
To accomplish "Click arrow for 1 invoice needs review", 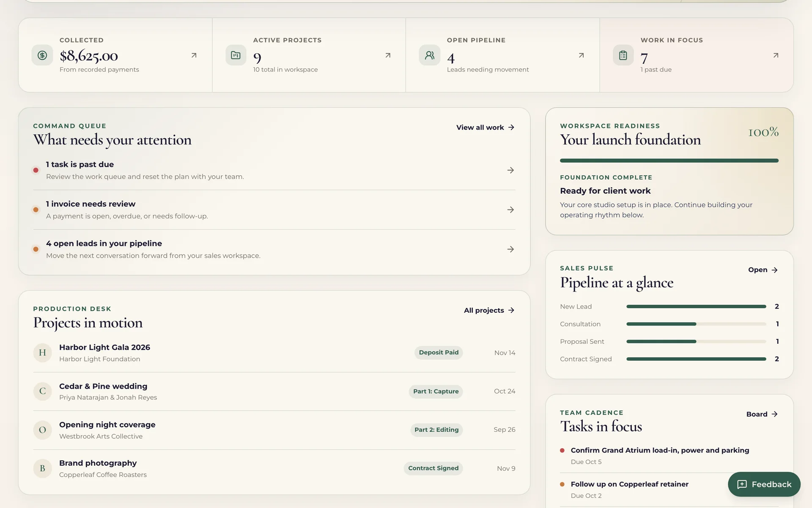I will click(x=510, y=210).
